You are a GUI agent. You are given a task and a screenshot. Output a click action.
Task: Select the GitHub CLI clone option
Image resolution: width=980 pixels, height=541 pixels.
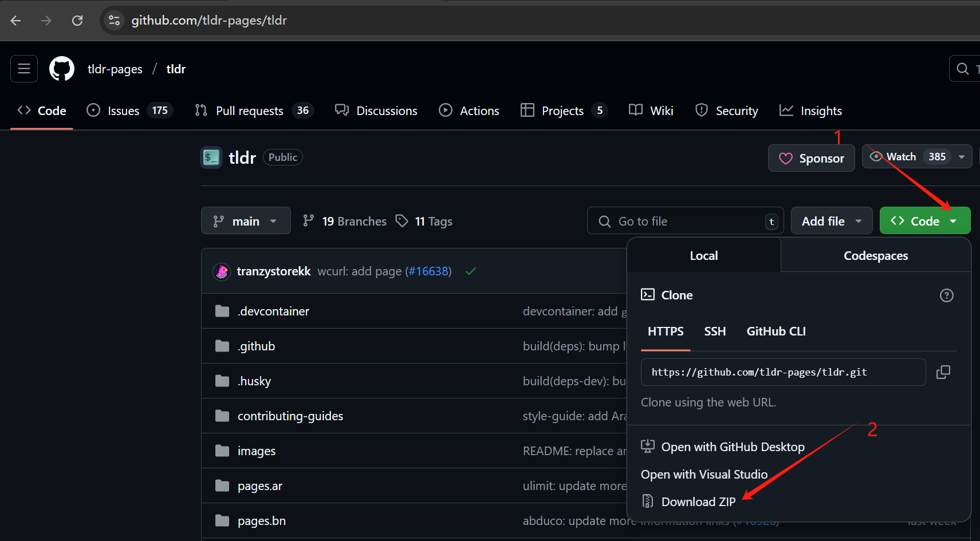[776, 331]
